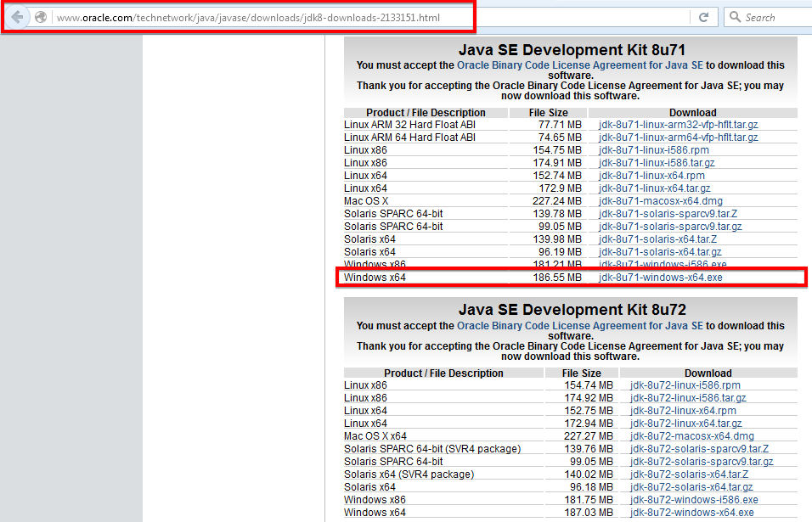Click the 'File Size' header in 8u71 table

point(549,113)
